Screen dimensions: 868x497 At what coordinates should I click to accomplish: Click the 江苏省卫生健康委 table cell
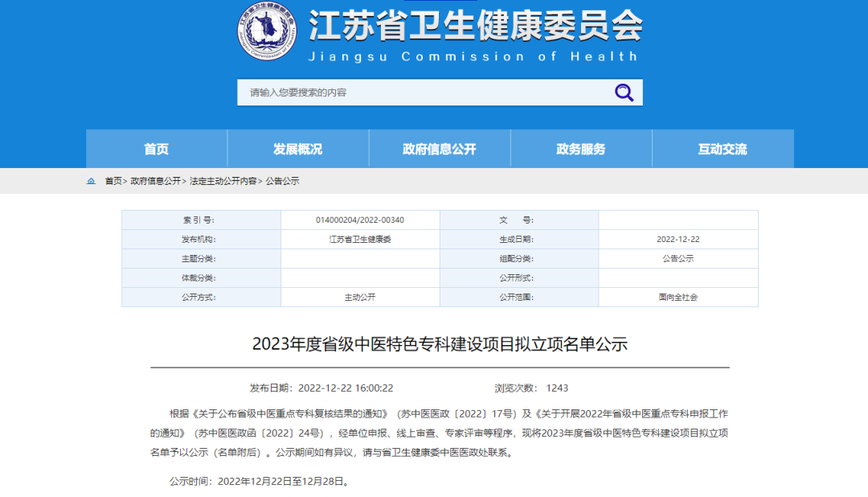click(x=360, y=240)
